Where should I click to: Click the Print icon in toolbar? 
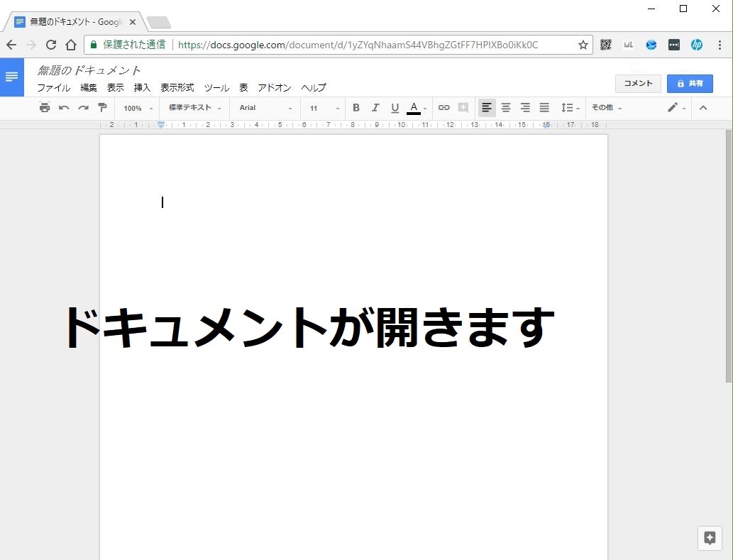click(45, 107)
